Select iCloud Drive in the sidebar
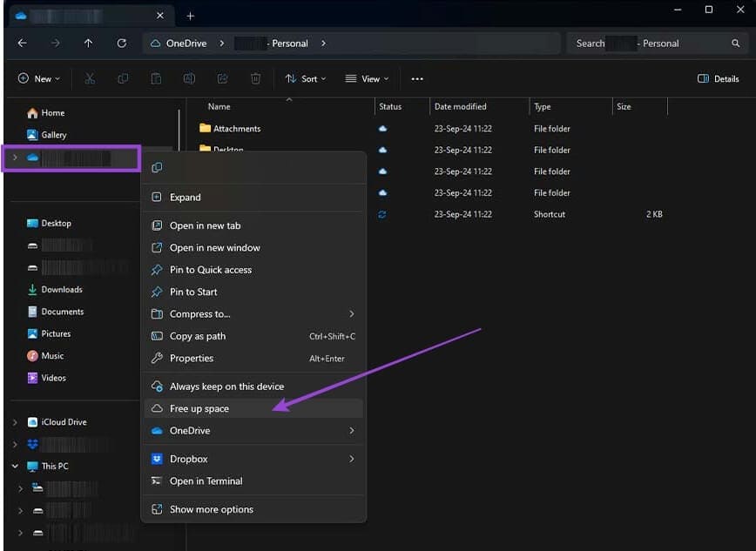Image resolution: width=756 pixels, height=551 pixels. [x=57, y=422]
